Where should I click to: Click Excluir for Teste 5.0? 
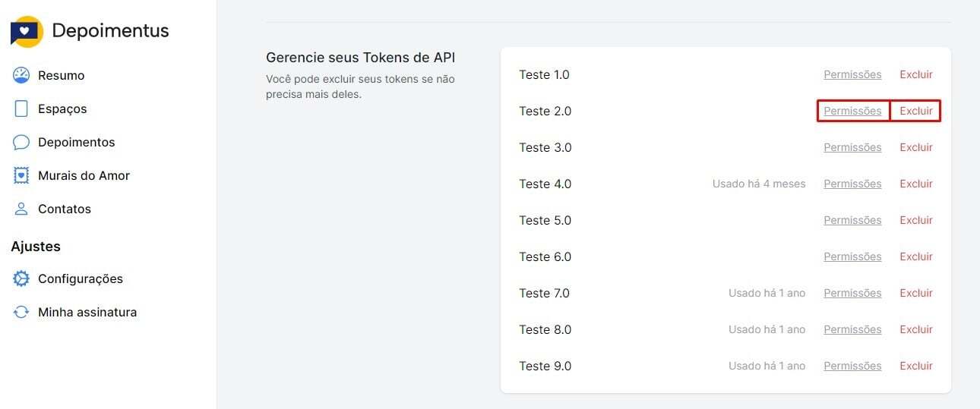(x=915, y=220)
